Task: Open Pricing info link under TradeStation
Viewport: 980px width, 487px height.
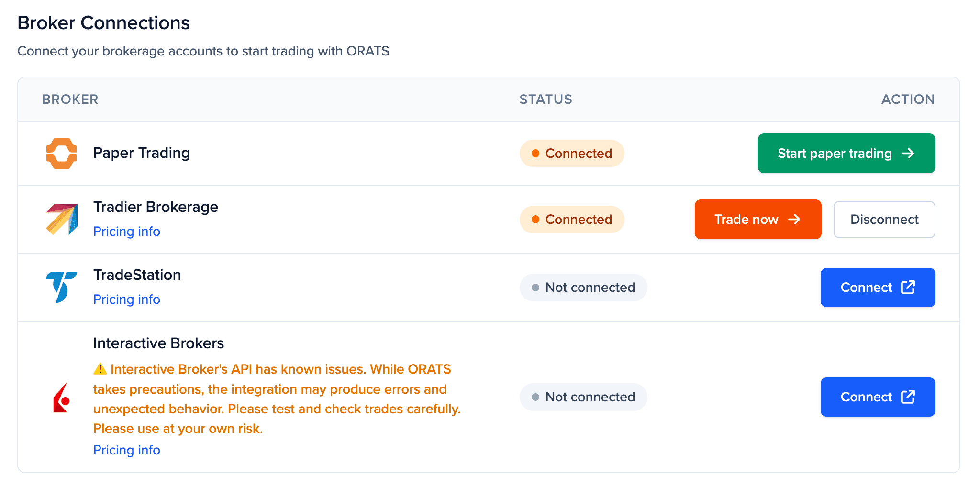Action: (126, 299)
